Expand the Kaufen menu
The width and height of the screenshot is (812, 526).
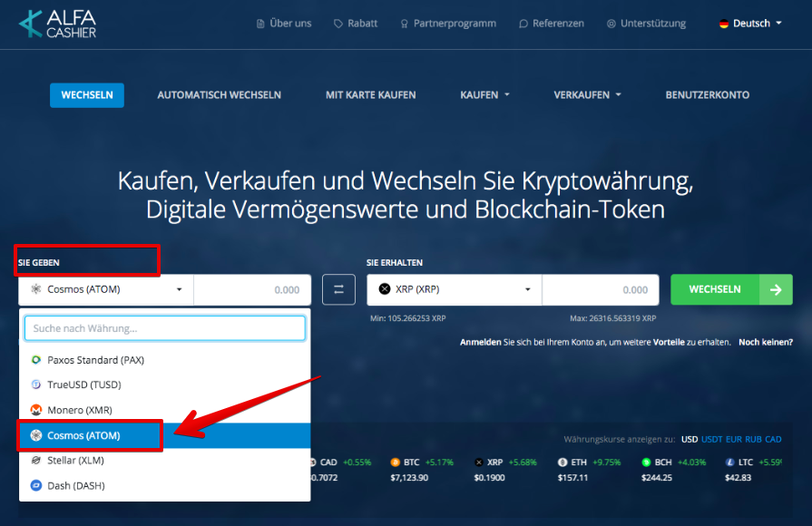point(484,95)
